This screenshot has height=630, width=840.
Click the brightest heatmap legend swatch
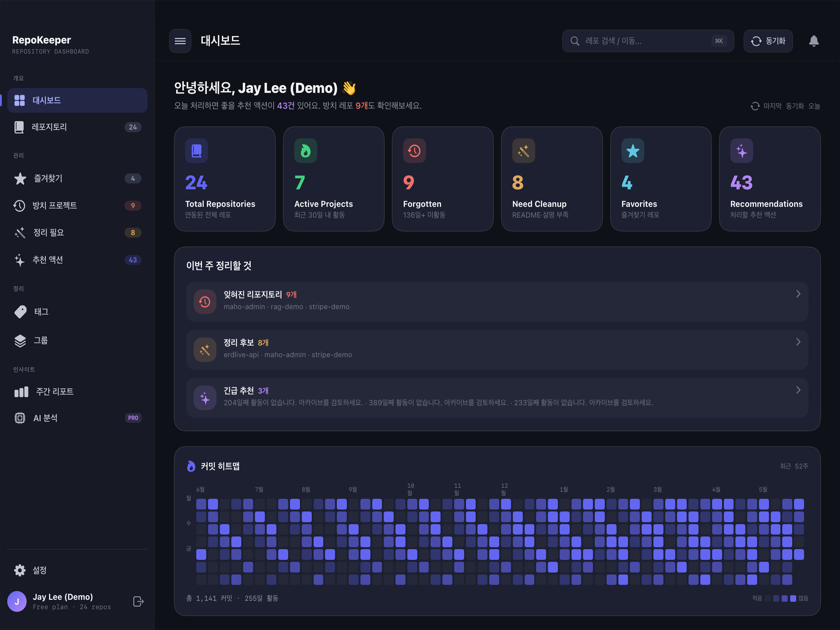click(x=793, y=599)
